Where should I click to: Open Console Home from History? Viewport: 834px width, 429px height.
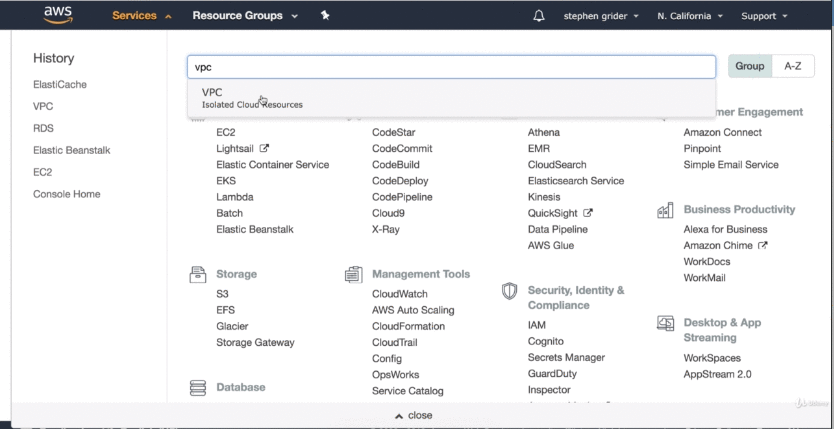[x=66, y=194]
